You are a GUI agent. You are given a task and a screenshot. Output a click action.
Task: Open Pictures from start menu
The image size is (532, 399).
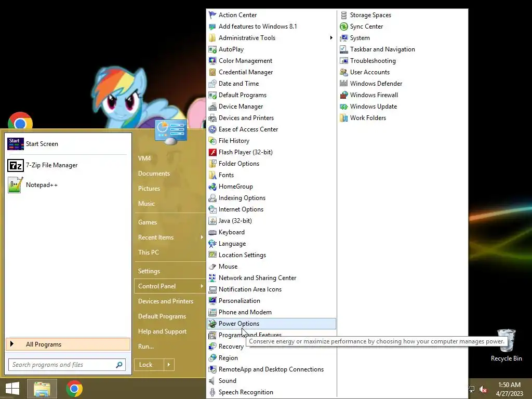[x=170, y=189]
